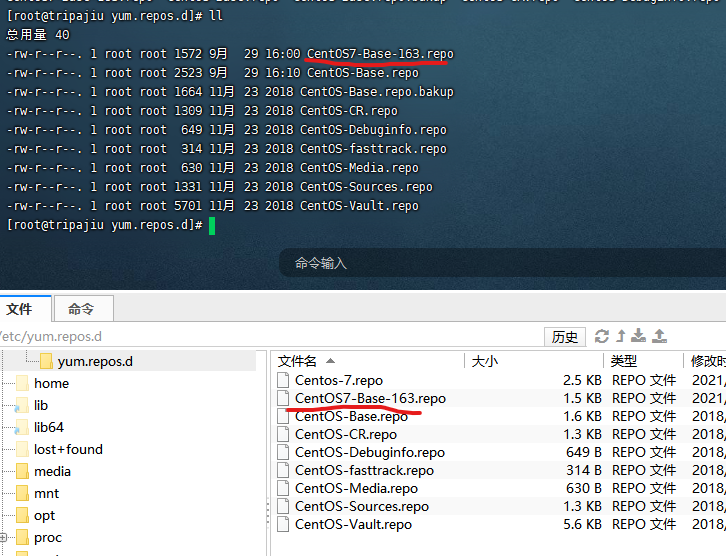Select file CentOS-Debuginfo.repo in file list
The width and height of the screenshot is (726, 556).
(x=370, y=453)
